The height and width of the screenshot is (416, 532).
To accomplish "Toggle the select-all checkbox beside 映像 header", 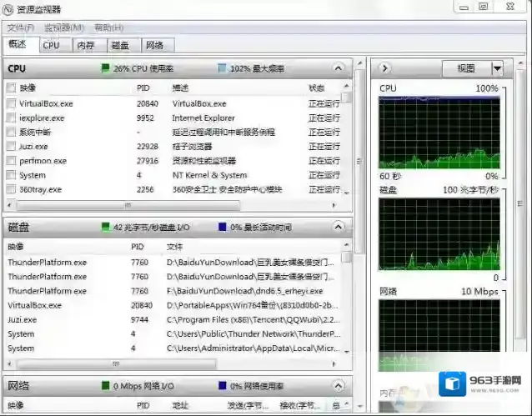I will point(11,88).
